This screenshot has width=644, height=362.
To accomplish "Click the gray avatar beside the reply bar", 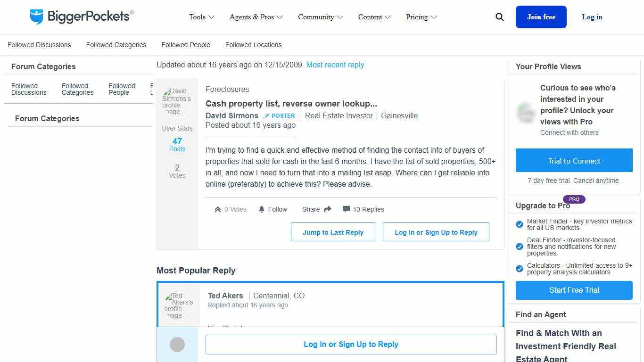I will click(177, 345).
